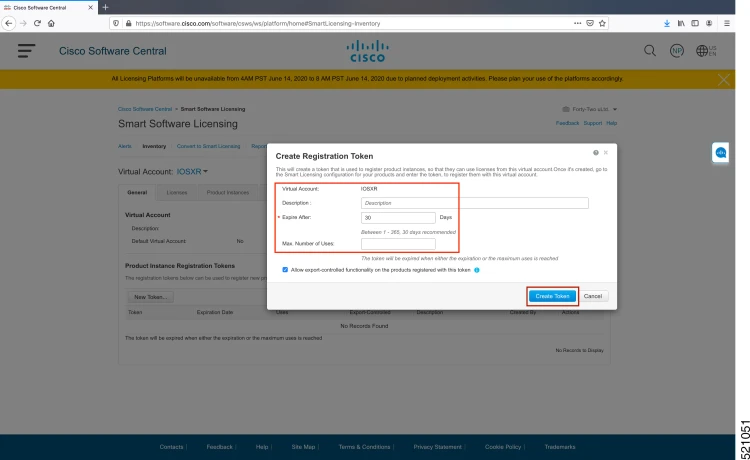Expand the IOSXR virtual account dropdown

[192, 172]
